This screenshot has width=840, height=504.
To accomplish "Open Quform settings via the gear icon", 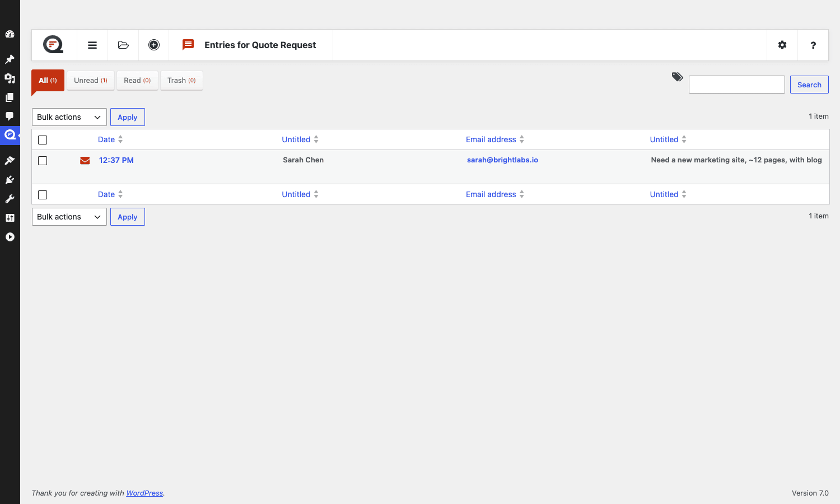I will pos(782,45).
